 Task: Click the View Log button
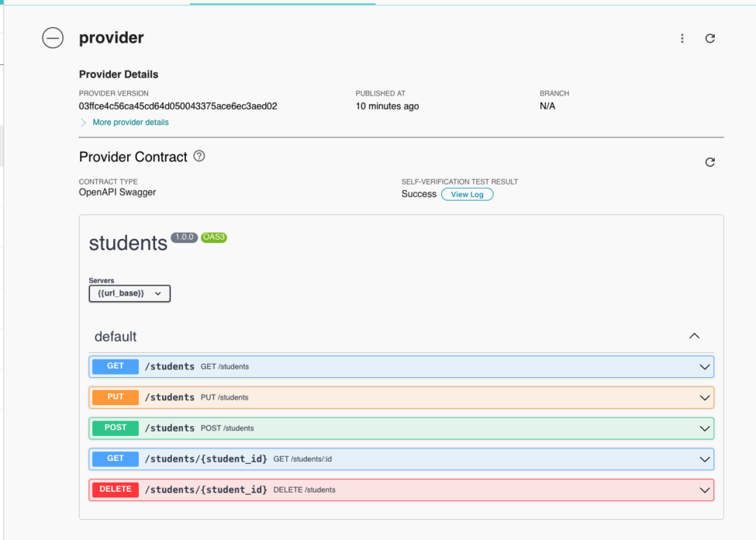point(467,194)
